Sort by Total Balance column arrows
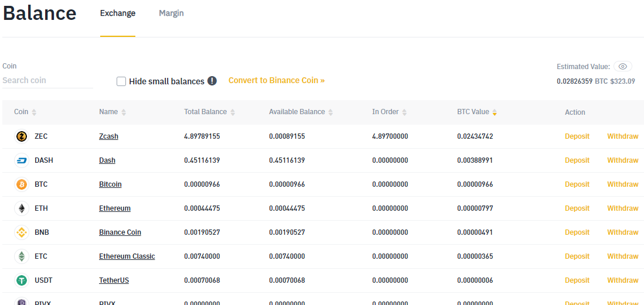The height and width of the screenshot is (305, 644). pos(233,112)
